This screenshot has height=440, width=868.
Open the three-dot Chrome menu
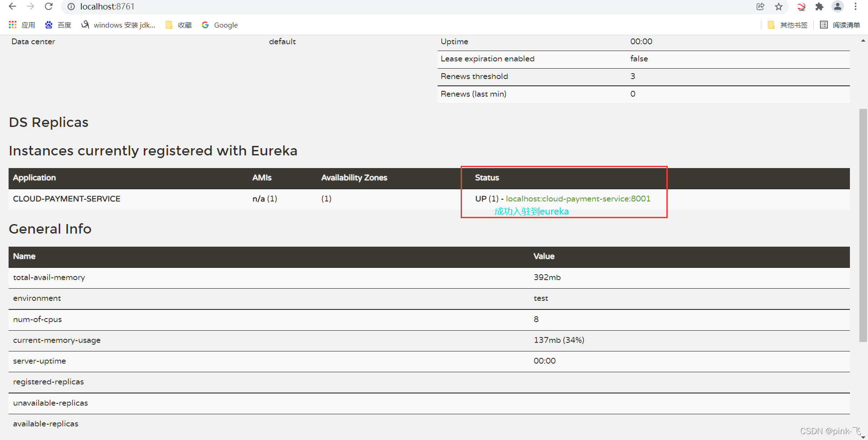(x=856, y=6)
